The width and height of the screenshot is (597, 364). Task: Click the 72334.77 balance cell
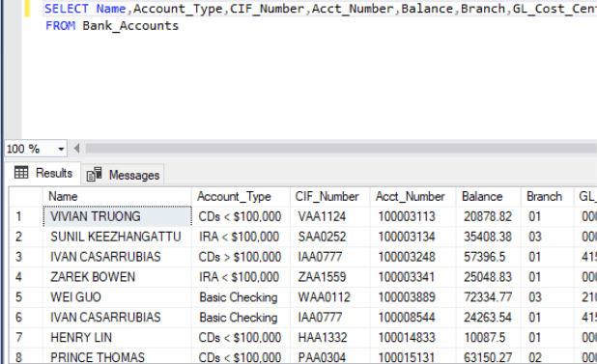point(489,297)
